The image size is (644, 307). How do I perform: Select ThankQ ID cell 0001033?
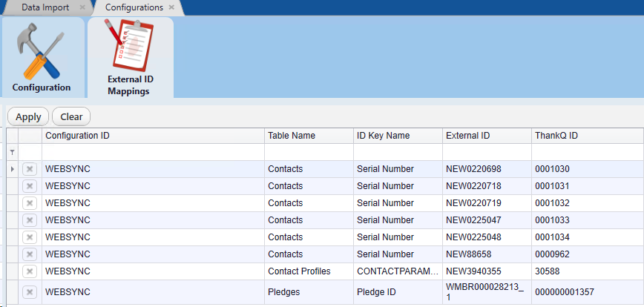point(588,220)
